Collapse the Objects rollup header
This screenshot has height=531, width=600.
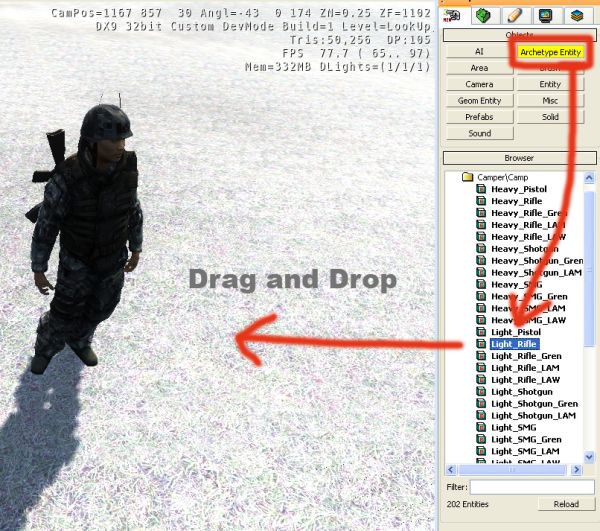518,33
